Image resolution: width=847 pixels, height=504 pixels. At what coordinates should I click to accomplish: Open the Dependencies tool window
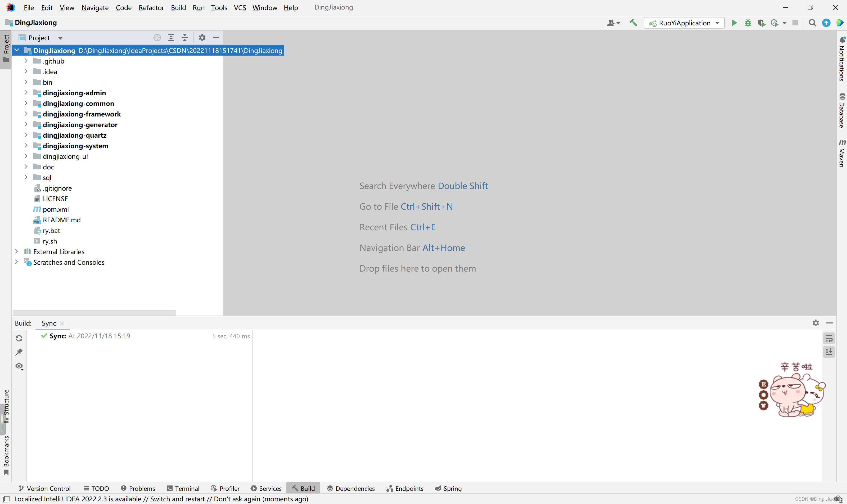[351, 488]
